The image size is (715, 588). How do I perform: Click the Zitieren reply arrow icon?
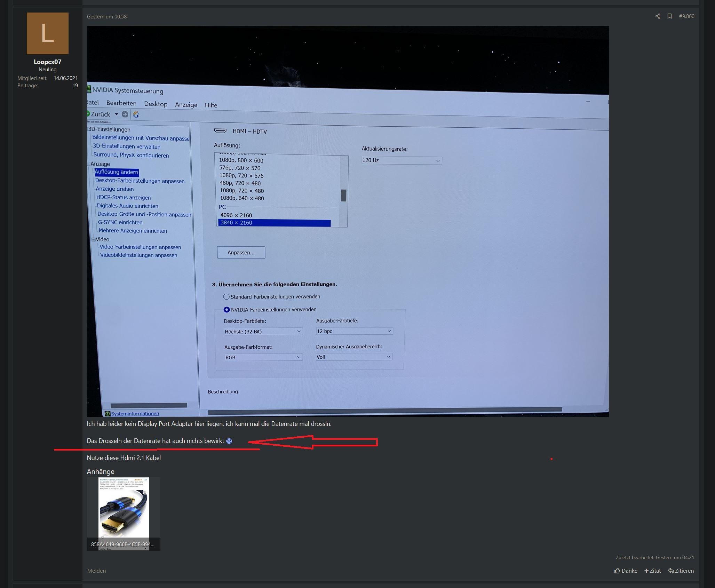tap(671, 571)
